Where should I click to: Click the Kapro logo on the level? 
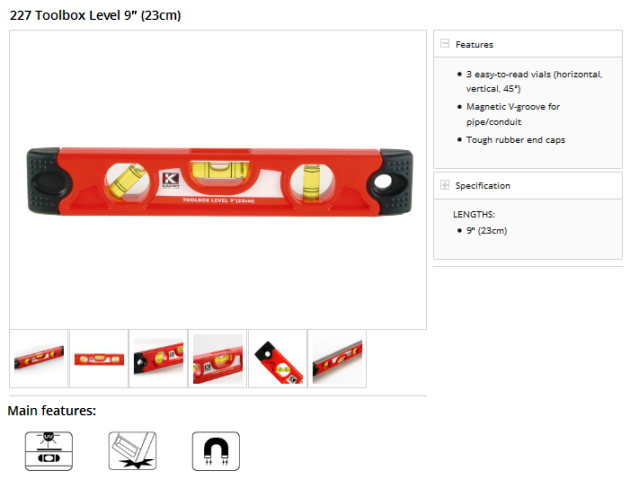click(171, 180)
